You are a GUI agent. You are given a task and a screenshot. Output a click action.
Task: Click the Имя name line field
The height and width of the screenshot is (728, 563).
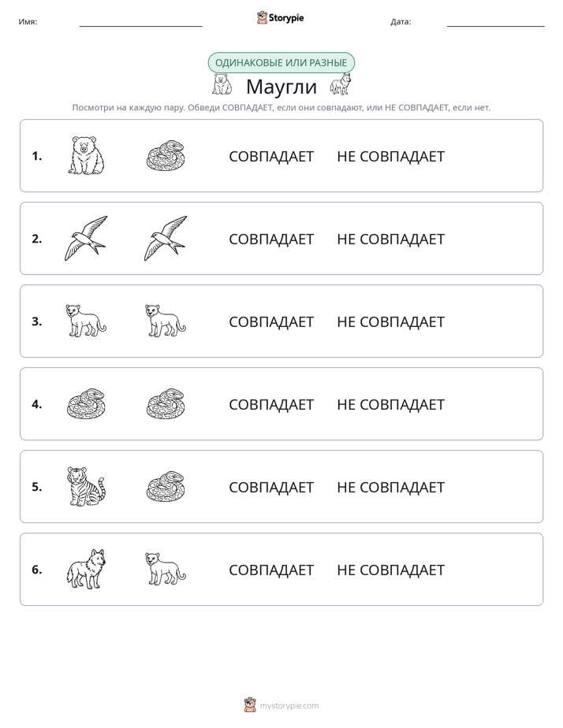coord(140,22)
